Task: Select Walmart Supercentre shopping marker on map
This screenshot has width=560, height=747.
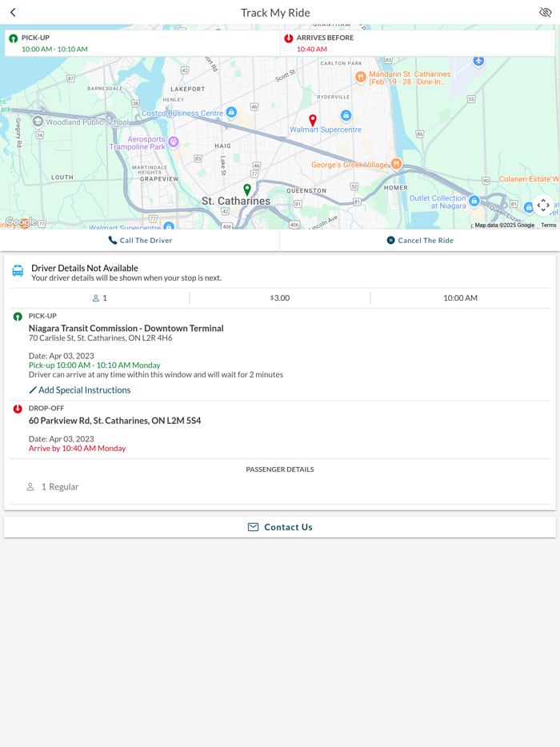Action: pos(346,115)
